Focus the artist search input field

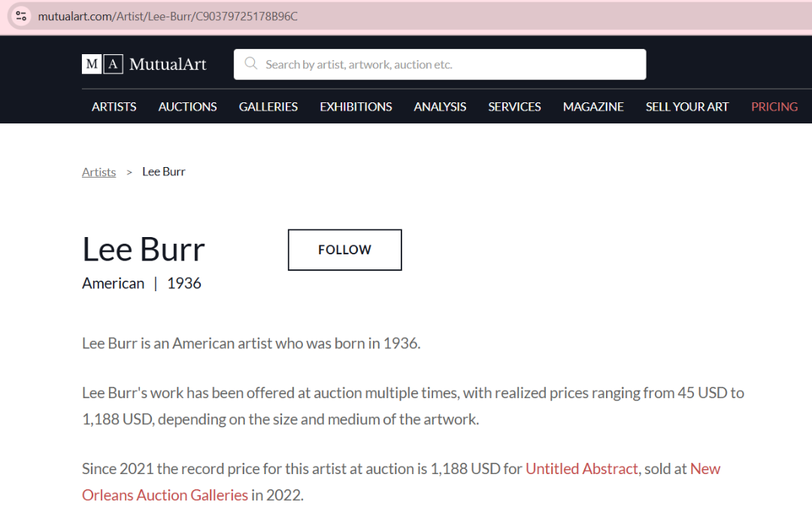[x=451, y=65]
